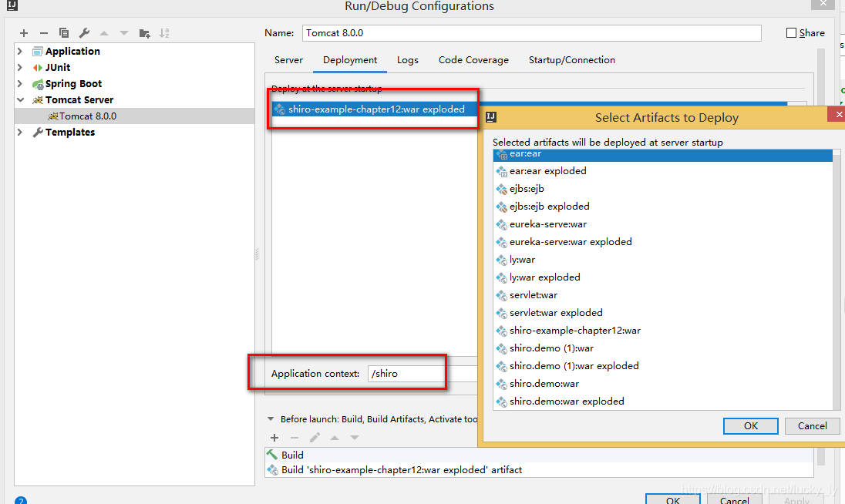Create new folder for configurations
The image size is (845, 504).
pyautogui.click(x=144, y=33)
